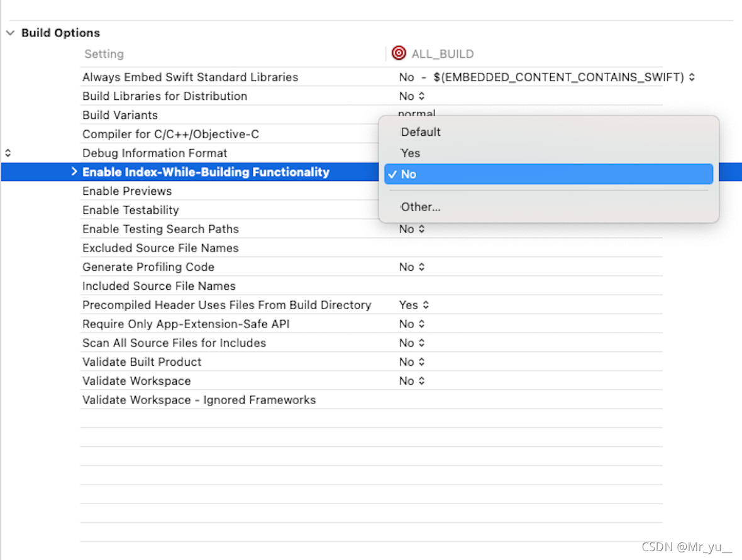This screenshot has width=742, height=560.
Task: Select Require Only App-Extension-Safe API setting
Action: click(186, 324)
